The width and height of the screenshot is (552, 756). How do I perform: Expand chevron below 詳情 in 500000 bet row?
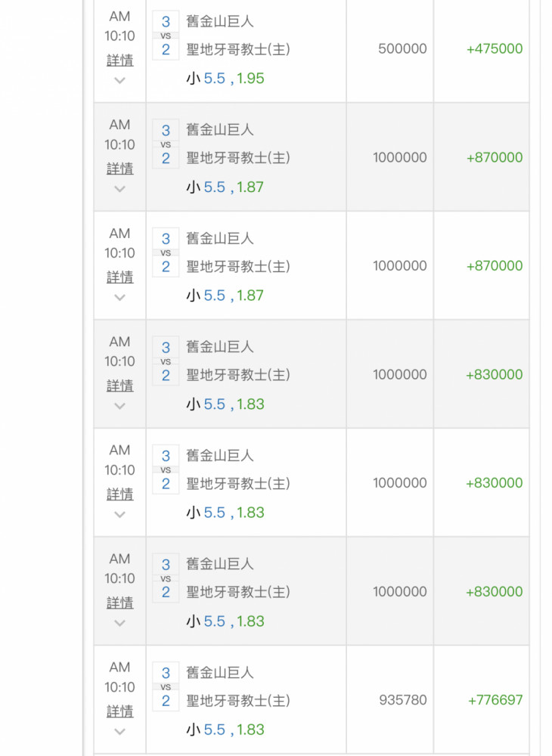(119, 81)
